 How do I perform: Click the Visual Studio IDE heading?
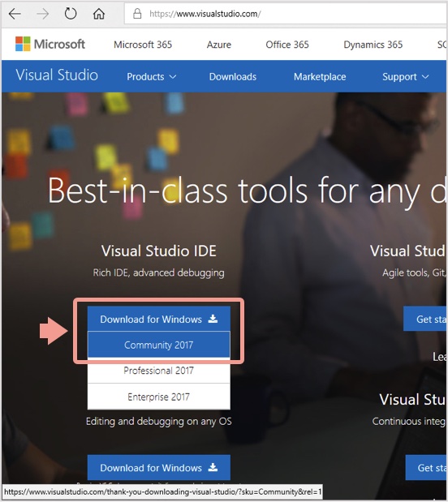[159, 251]
